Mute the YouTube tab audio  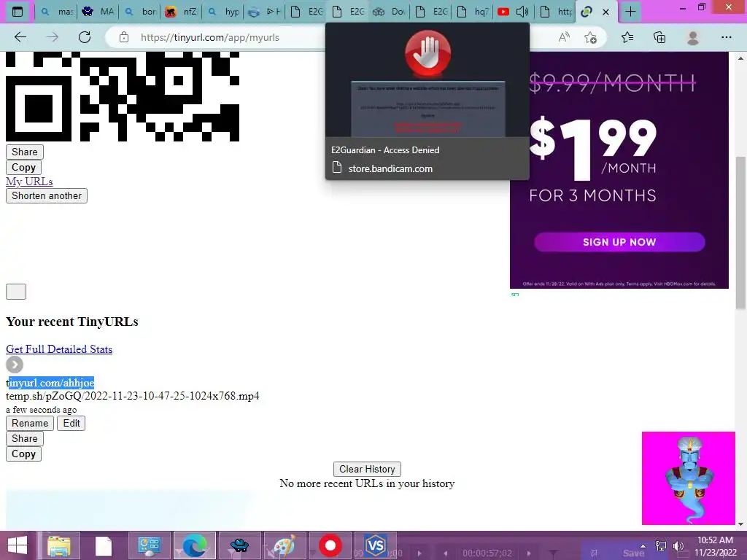pos(522,12)
